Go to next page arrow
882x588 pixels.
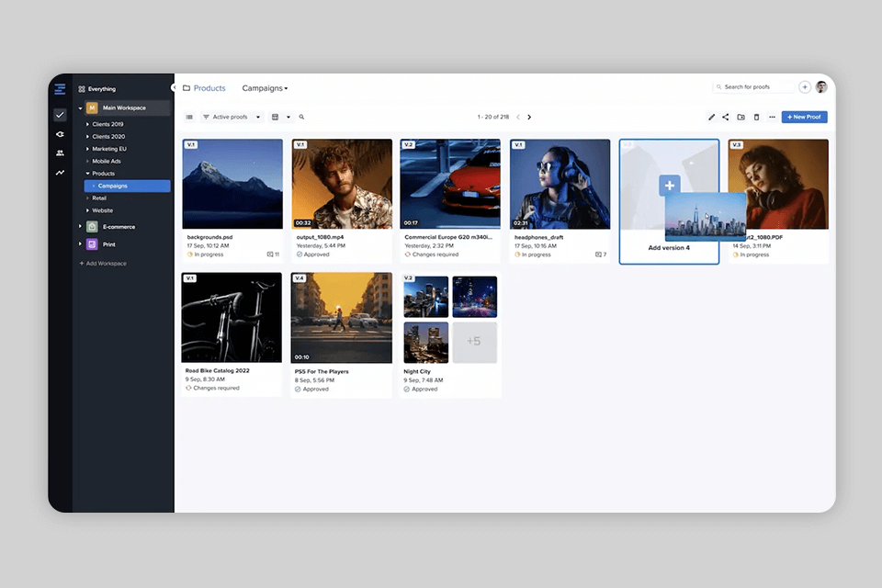point(529,117)
